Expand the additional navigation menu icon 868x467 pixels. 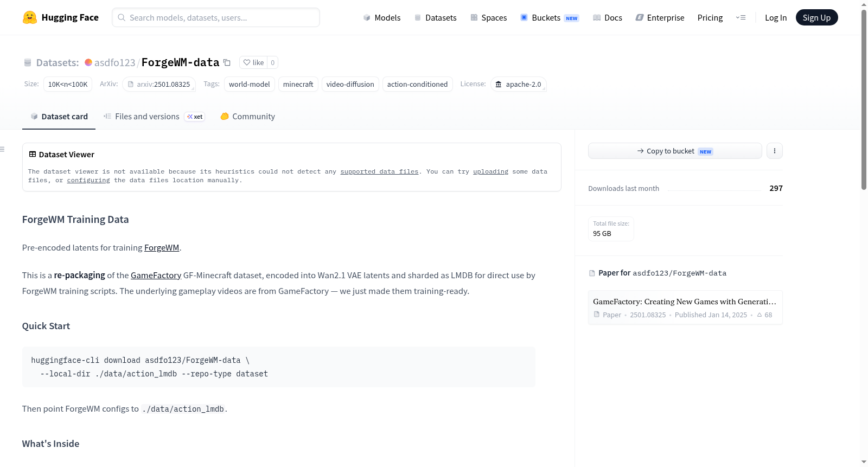tap(741, 18)
